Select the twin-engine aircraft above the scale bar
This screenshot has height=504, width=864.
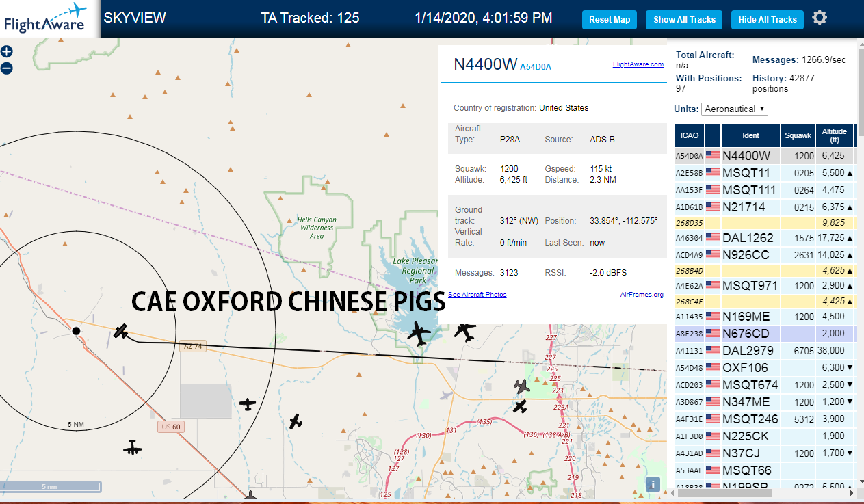pyautogui.click(x=132, y=448)
